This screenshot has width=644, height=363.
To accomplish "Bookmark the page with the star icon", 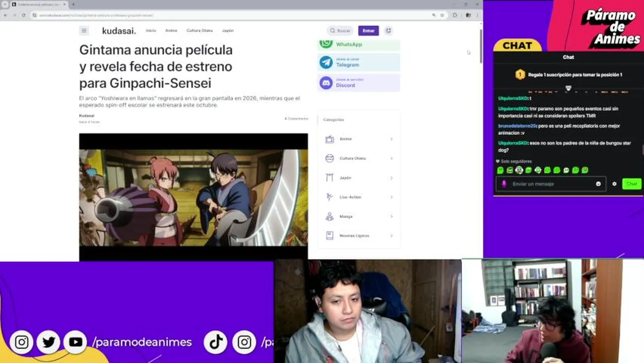I will point(442,15).
